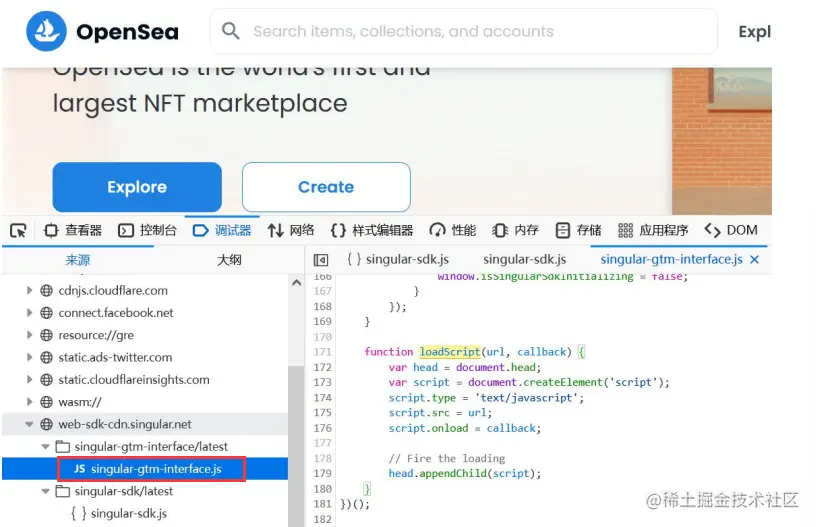Click the folder icon of singular-sdk/latest
Viewport: 816px width, 527px height.
coord(62,491)
